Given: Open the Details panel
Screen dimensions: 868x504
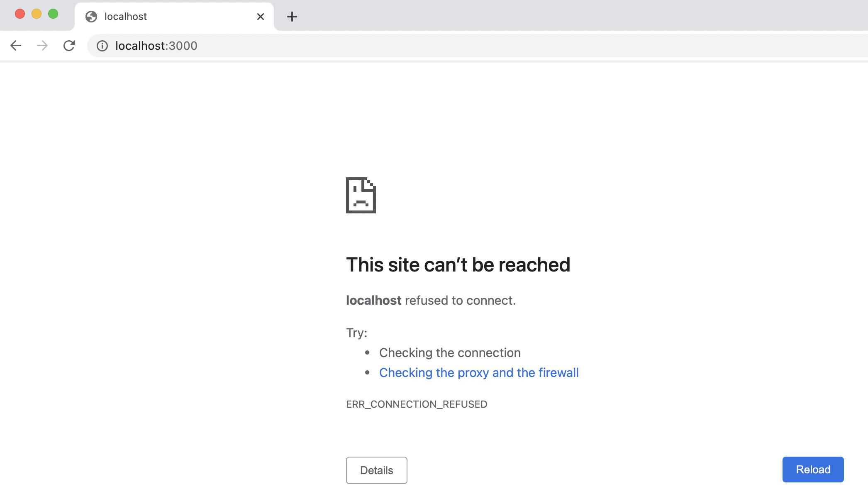Looking at the screenshot, I should tap(376, 470).
